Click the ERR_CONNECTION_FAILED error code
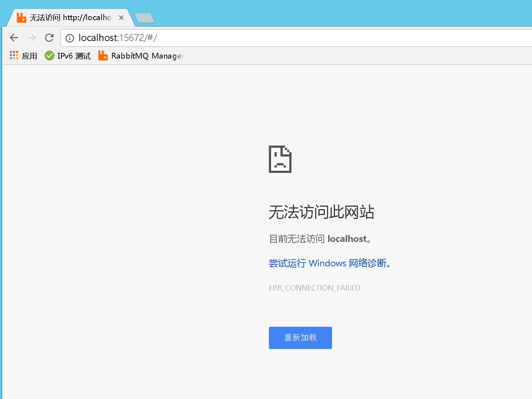 point(314,288)
